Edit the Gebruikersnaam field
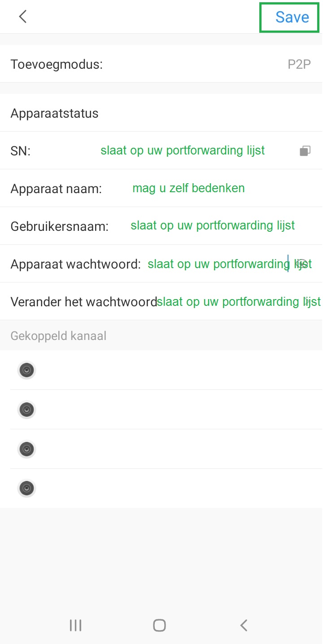The height and width of the screenshot is (644, 323). [213, 225]
